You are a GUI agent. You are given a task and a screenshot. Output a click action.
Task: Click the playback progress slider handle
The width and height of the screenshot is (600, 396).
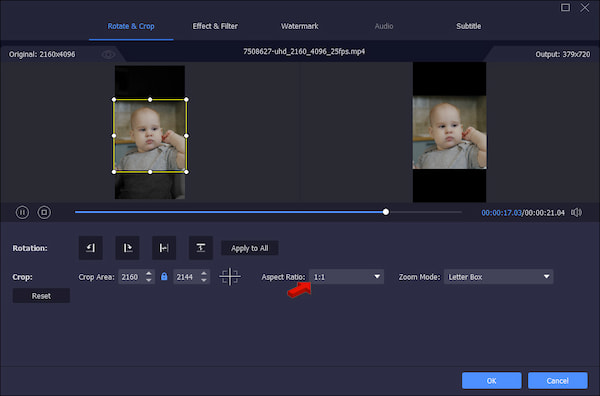pos(386,212)
